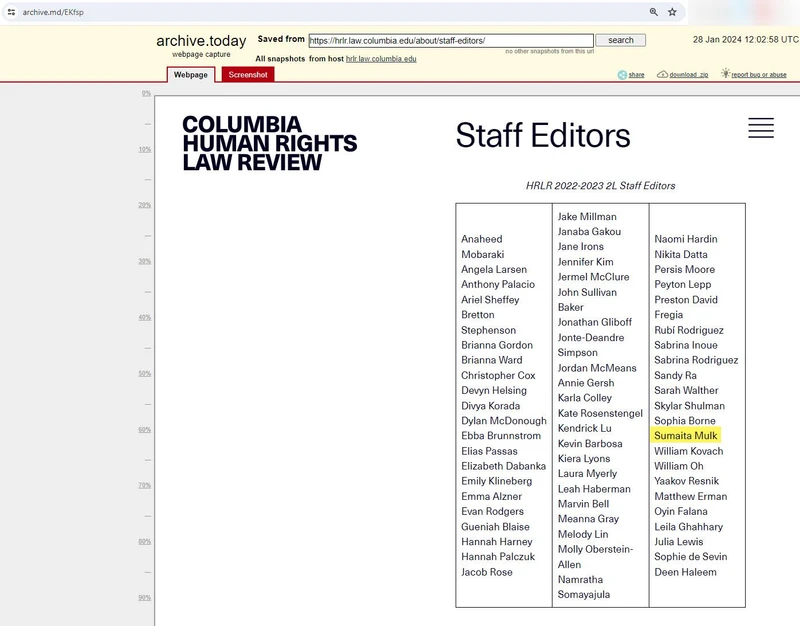Open the hamburger menu on the page
Image resolution: width=800 pixels, height=626 pixels.
(760, 128)
